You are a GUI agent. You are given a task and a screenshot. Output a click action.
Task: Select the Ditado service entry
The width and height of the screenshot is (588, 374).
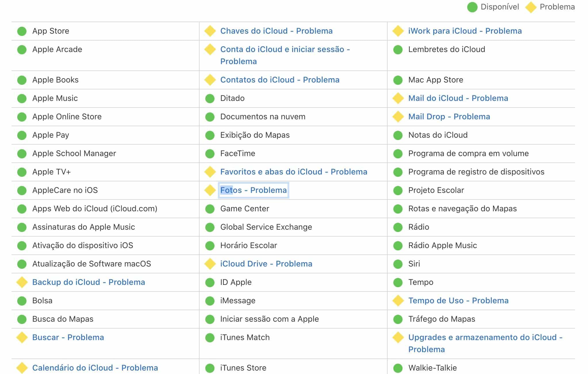coord(232,98)
